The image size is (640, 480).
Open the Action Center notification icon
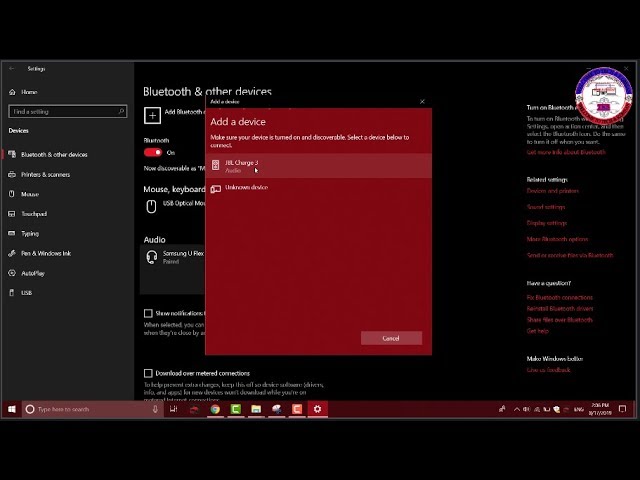(x=622, y=409)
